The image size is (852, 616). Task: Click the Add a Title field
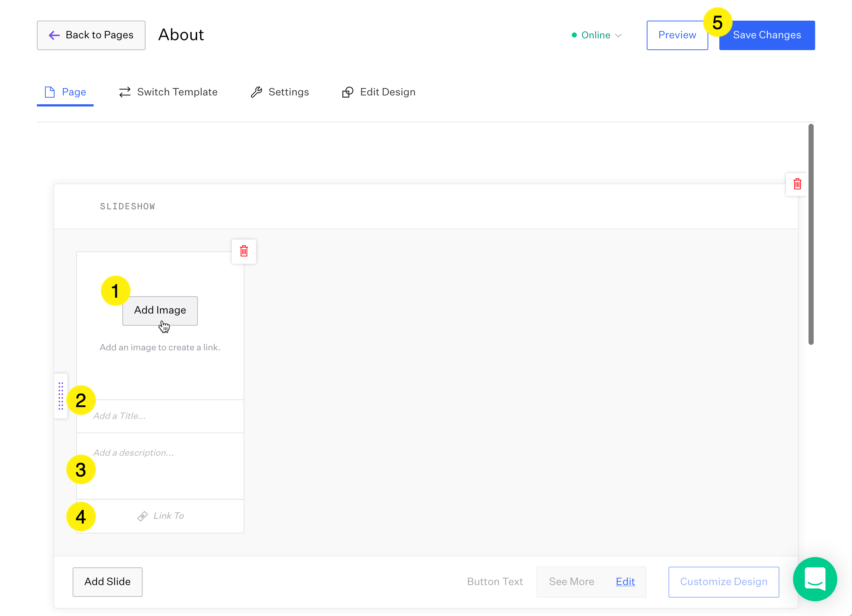(x=160, y=416)
